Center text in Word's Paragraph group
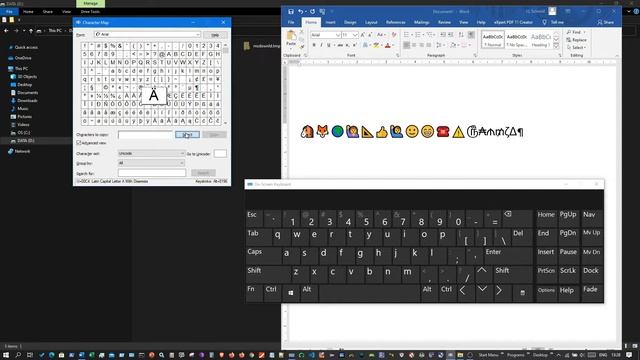Screen dimensions: 640x360 pyautogui.click(x=414, y=45)
